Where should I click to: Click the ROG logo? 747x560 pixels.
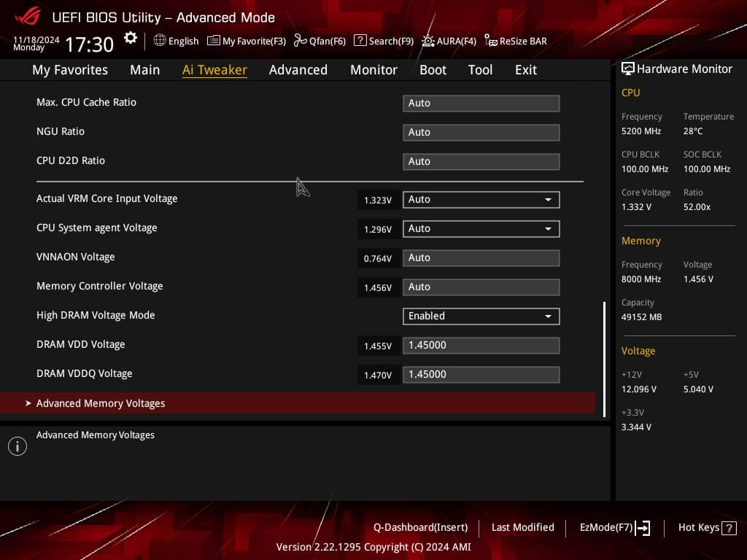27,16
